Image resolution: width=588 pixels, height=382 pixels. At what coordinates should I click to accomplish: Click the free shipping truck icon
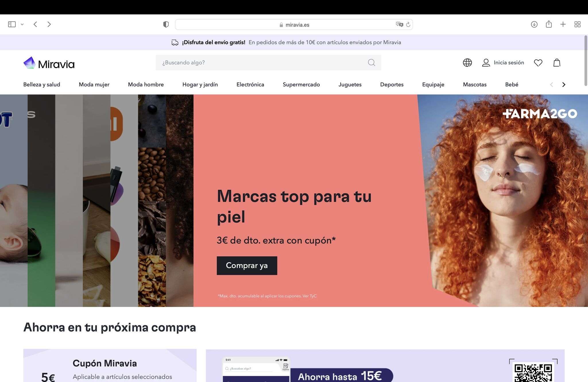point(175,43)
